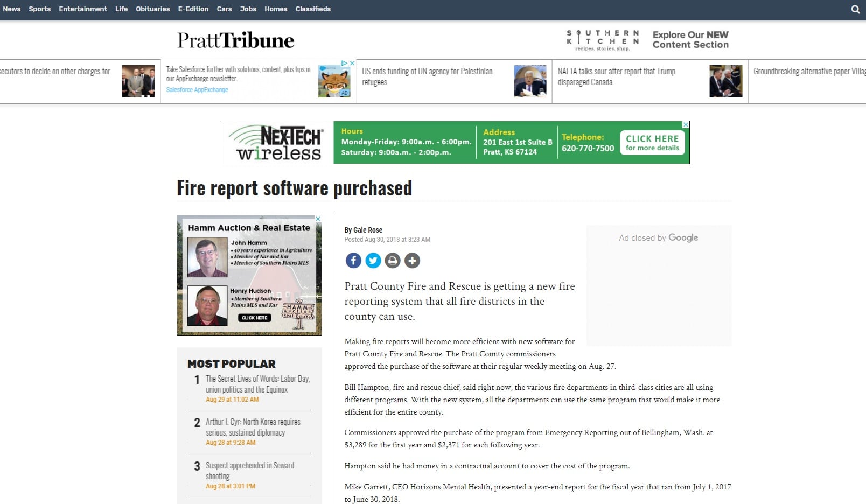Image resolution: width=866 pixels, height=504 pixels.
Task: Open the search magnifier icon
Action: tap(855, 9)
